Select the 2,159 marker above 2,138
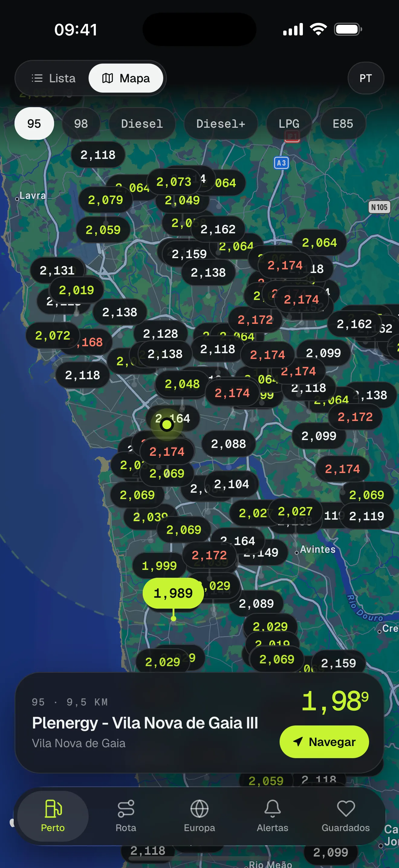Image resolution: width=399 pixels, height=868 pixels. [189, 254]
